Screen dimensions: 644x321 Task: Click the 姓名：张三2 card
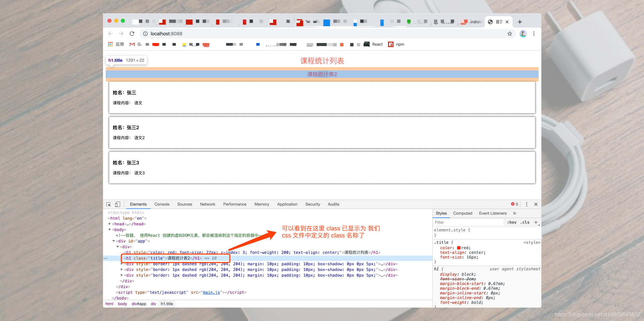click(x=322, y=132)
